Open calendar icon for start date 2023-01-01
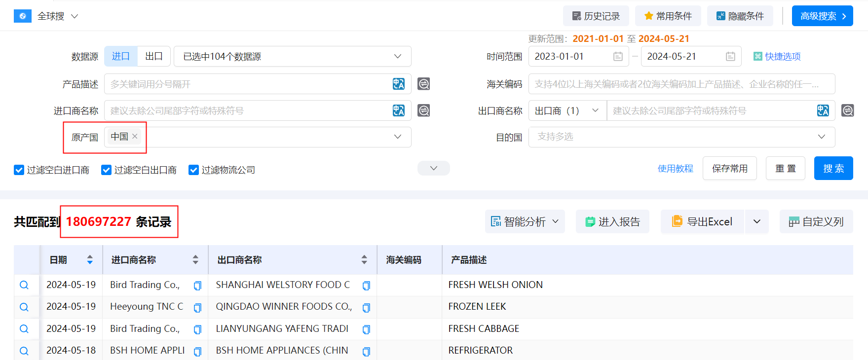This screenshot has height=360, width=868. click(618, 57)
